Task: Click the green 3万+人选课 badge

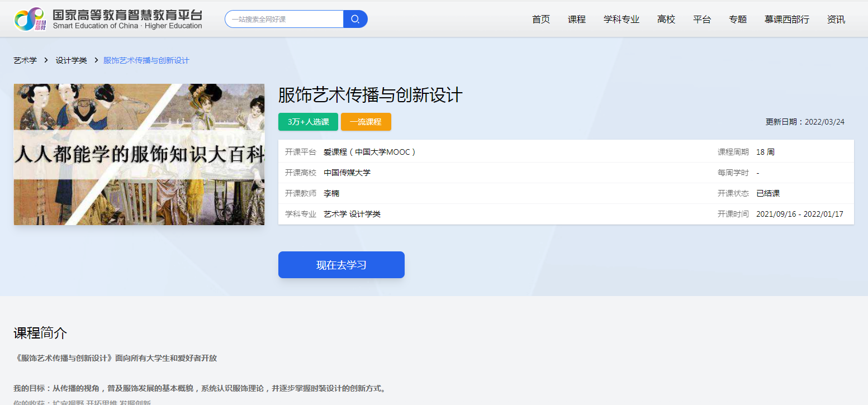Action: pos(308,122)
